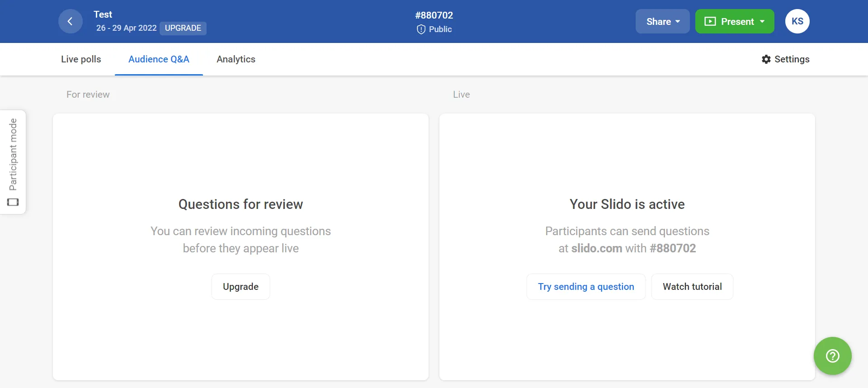The height and width of the screenshot is (388, 868).
Task: Select the Audience Q&A tab
Action: point(159,59)
